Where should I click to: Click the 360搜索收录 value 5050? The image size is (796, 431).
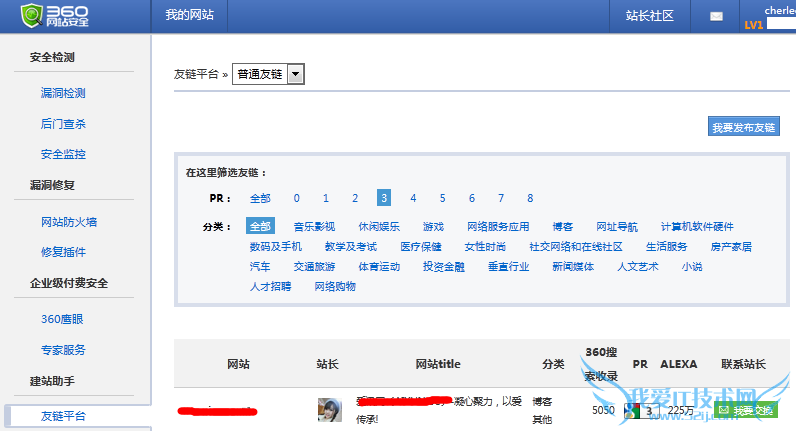(603, 410)
